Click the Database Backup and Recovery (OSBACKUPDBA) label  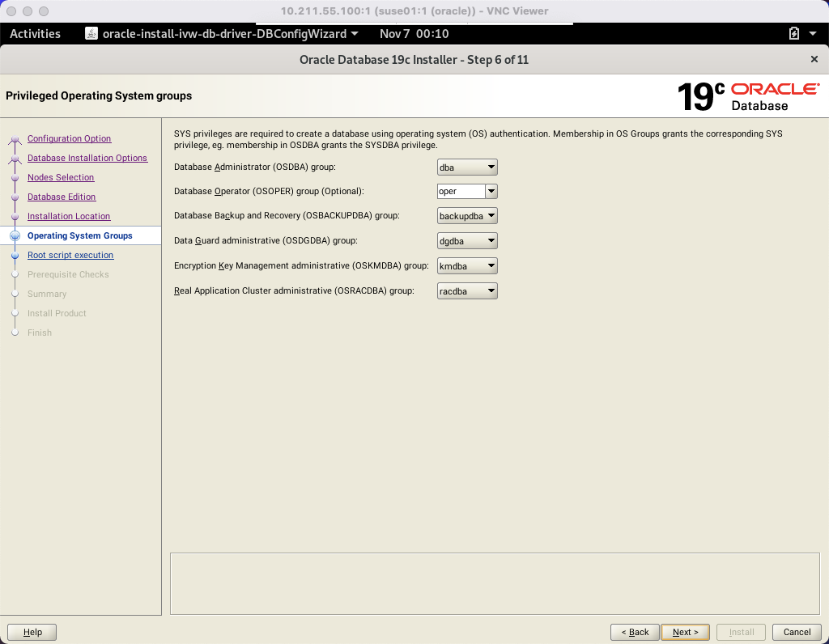(287, 215)
